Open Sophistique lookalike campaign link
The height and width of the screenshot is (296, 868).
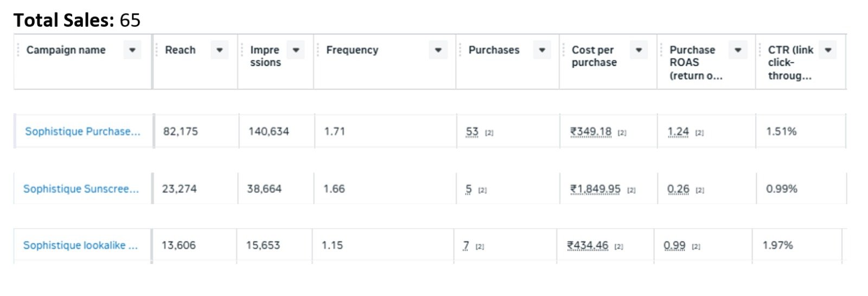pos(80,245)
